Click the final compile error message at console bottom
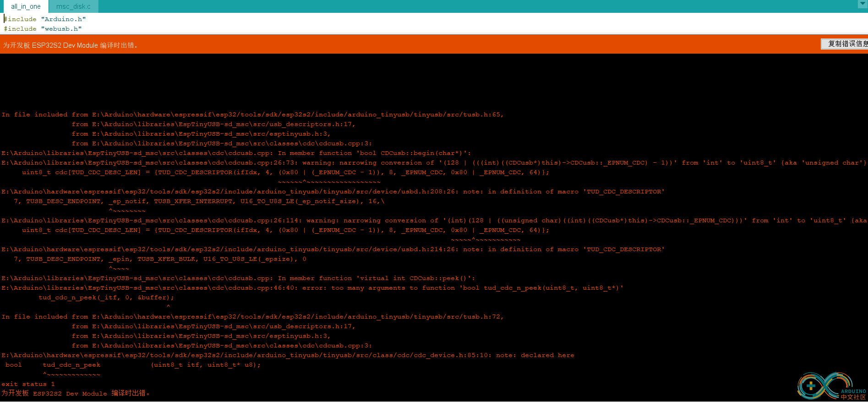 click(76, 393)
